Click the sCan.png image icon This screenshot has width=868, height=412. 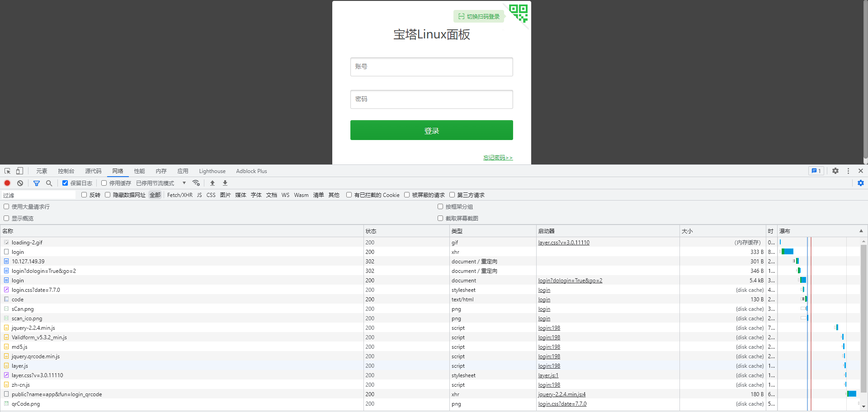tap(6, 309)
